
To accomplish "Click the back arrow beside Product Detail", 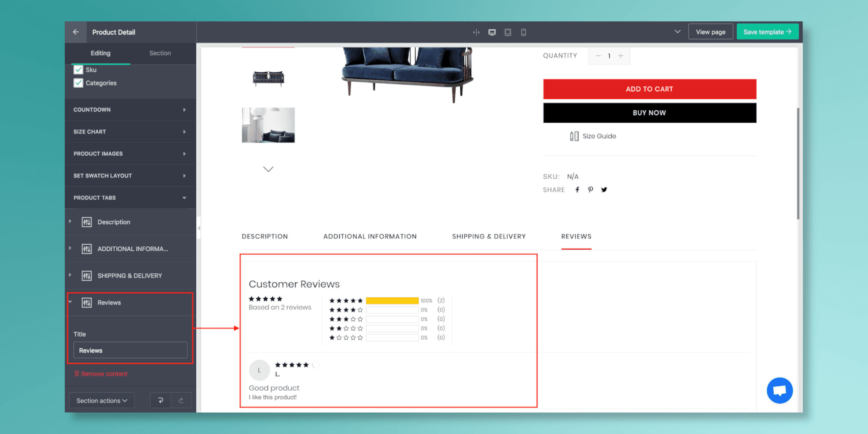I will click(76, 32).
